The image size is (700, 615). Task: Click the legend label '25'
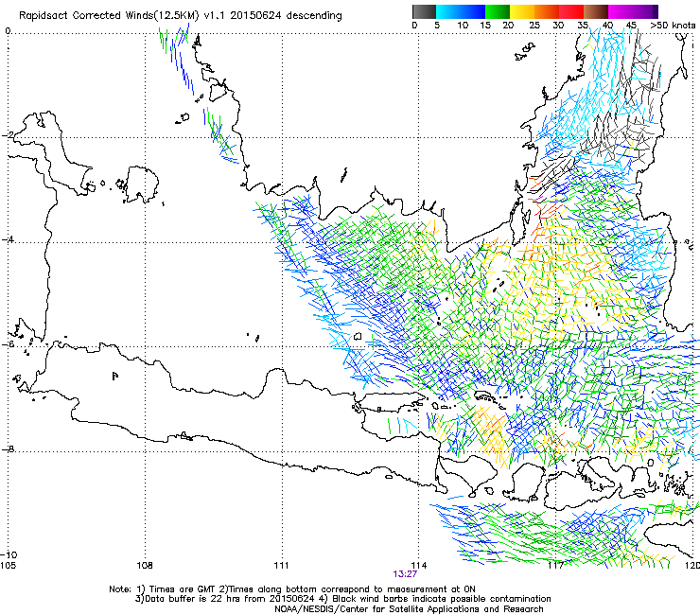534,26
